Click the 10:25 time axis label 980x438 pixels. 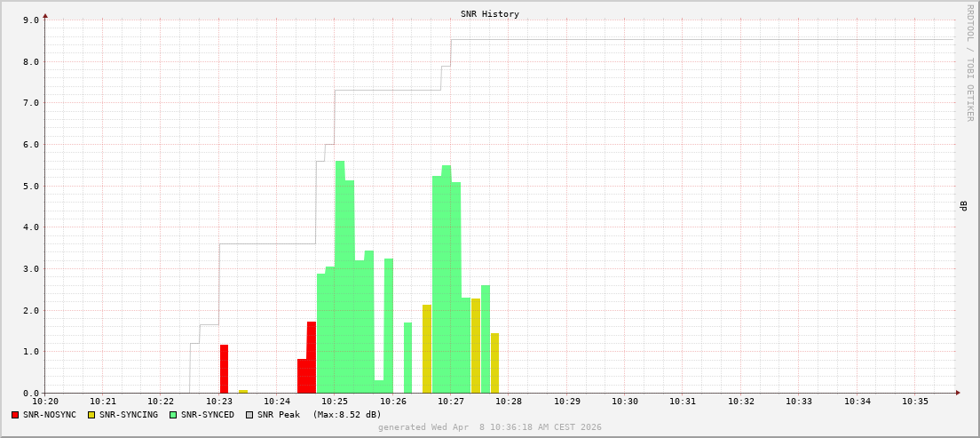tap(335, 402)
